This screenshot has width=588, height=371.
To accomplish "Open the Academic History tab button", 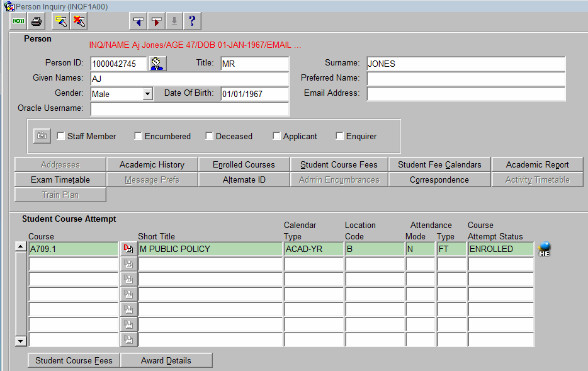I will point(152,165).
